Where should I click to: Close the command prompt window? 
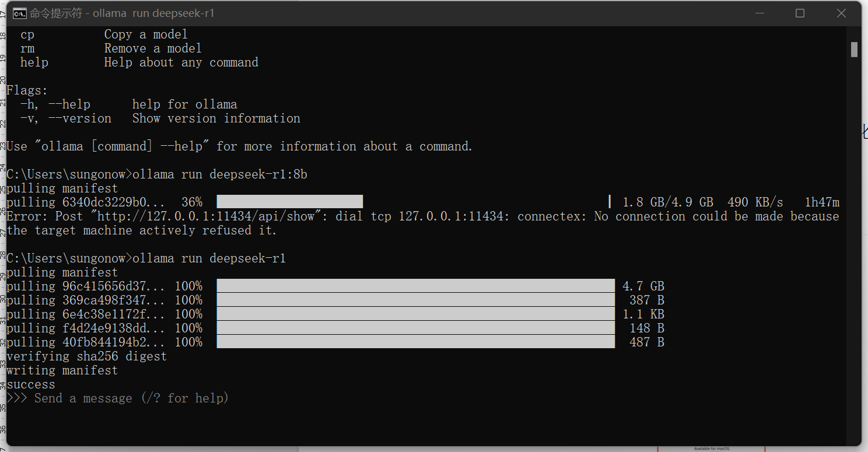click(841, 13)
